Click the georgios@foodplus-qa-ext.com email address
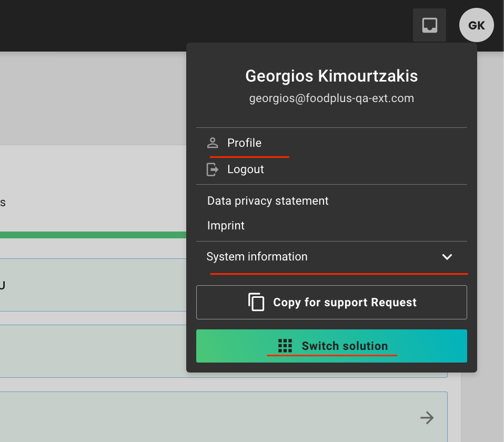 (331, 98)
